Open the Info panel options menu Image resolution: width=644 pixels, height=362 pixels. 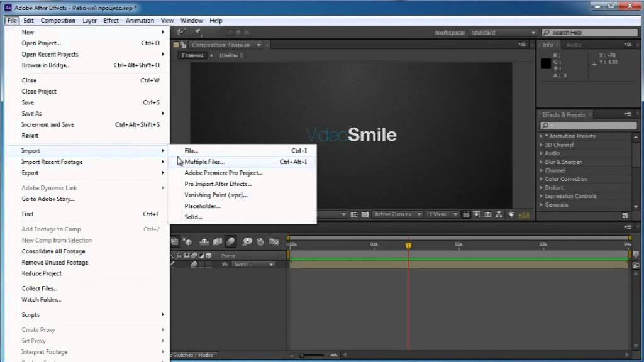pos(628,45)
